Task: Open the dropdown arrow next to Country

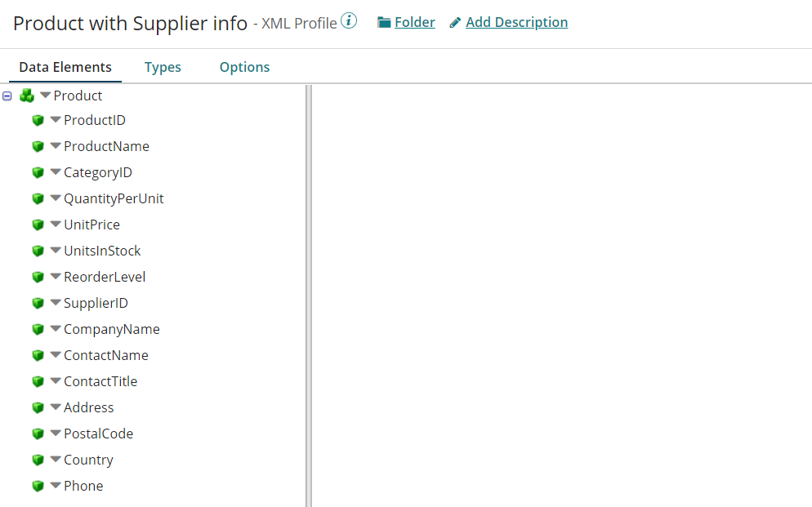Action: tap(56, 460)
